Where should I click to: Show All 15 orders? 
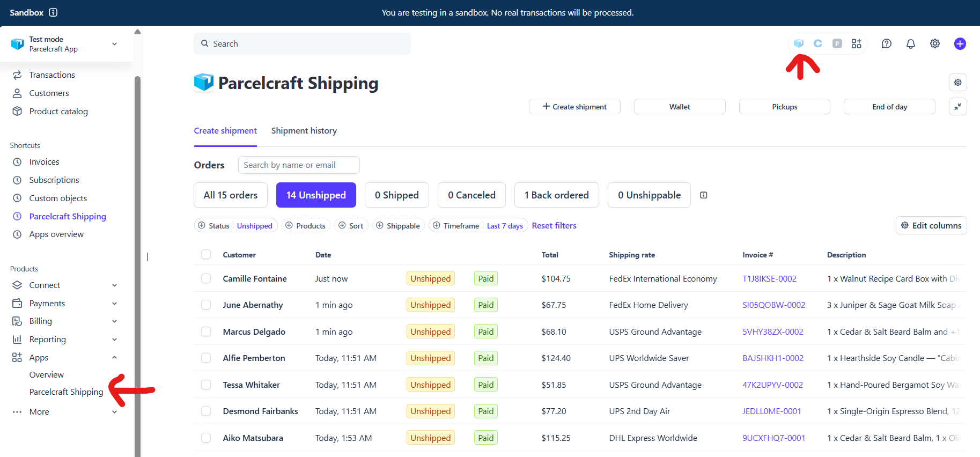click(231, 195)
